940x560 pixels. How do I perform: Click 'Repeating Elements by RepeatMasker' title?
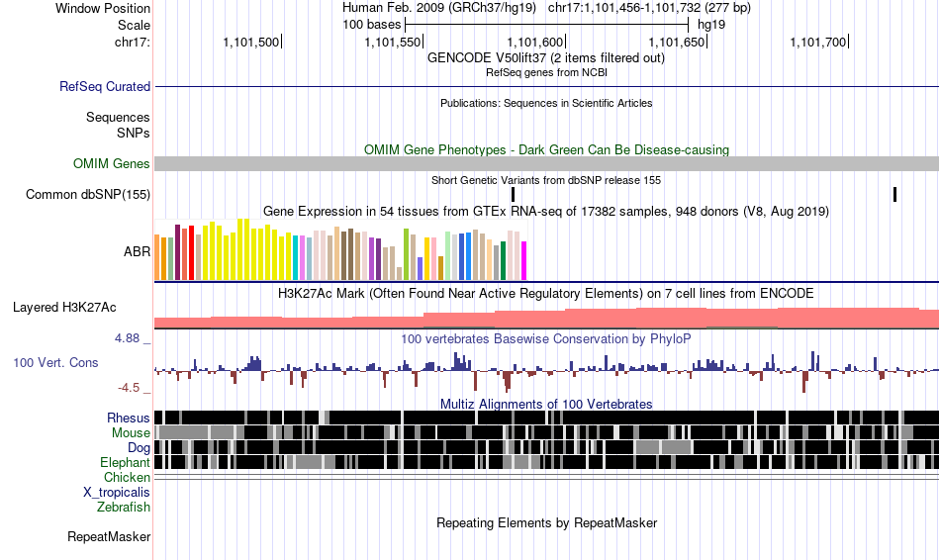point(546,522)
